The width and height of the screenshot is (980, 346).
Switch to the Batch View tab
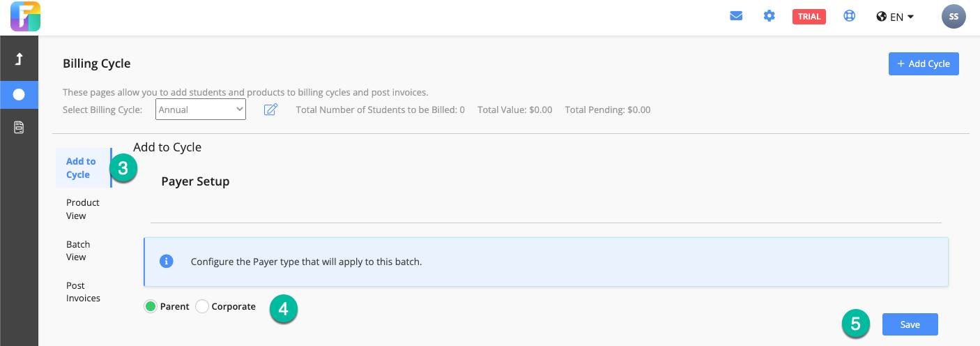[78, 250]
